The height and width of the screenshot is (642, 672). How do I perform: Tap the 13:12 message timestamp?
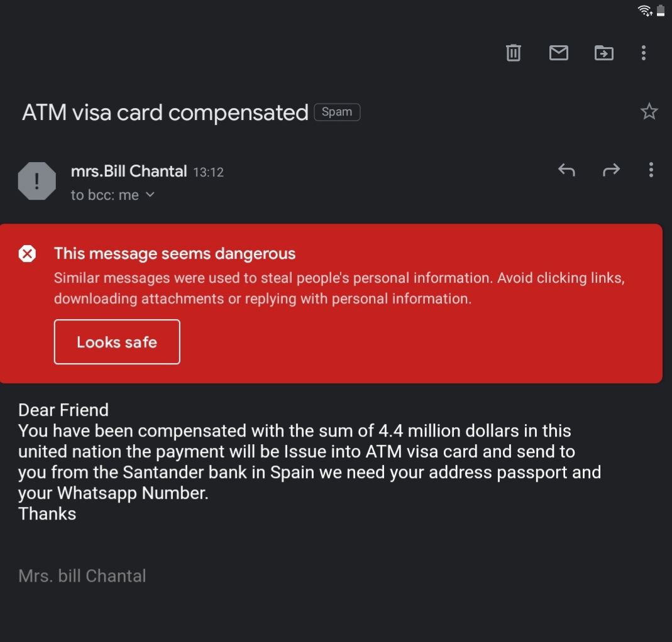[x=208, y=172]
